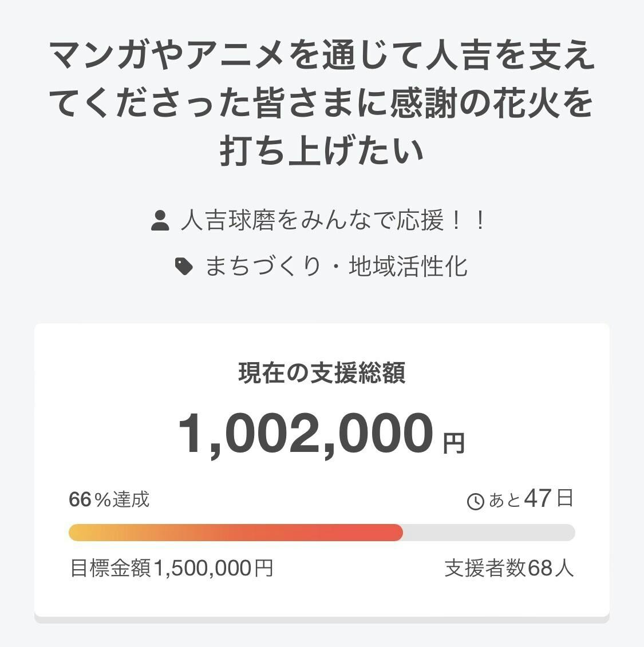Image resolution: width=644 pixels, height=647 pixels.
Task: Click the 現在の支援総額 heading
Action: [322, 373]
